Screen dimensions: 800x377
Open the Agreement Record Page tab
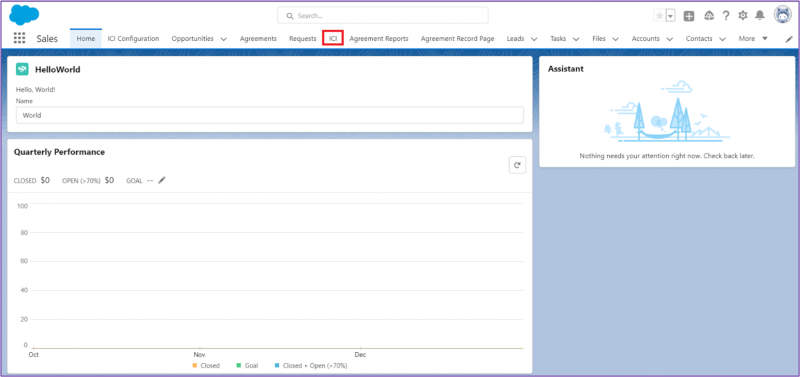pyautogui.click(x=457, y=38)
